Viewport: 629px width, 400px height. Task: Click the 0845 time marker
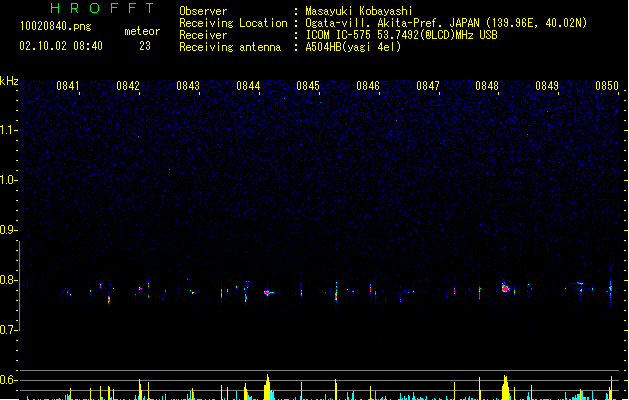coord(308,86)
